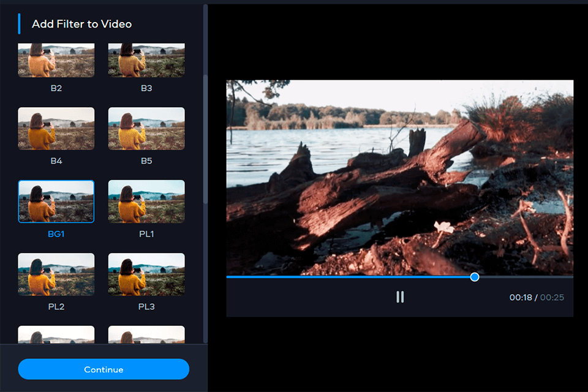Image resolution: width=588 pixels, height=392 pixels.
Task: Pick the PL3 filter thumbnail
Action: pyautogui.click(x=146, y=274)
